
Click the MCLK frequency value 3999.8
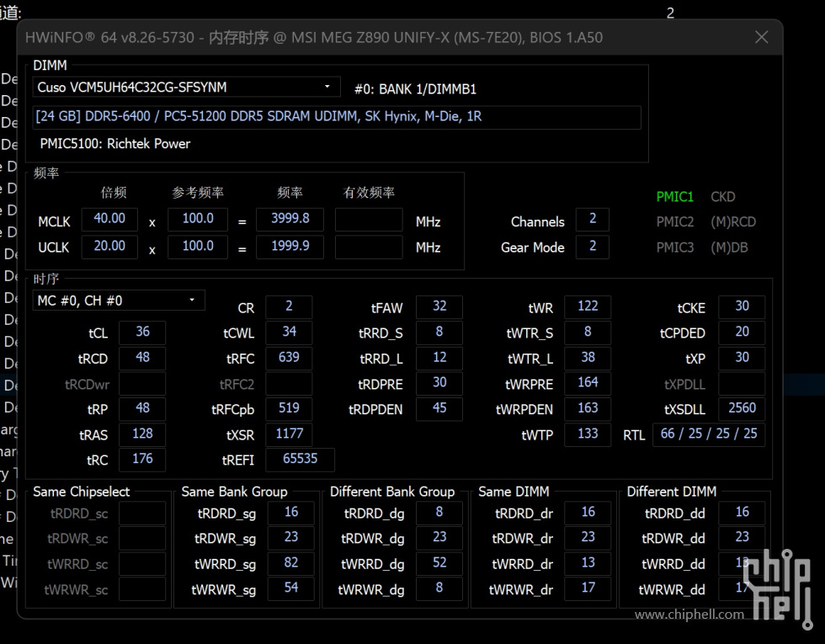(x=290, y=219)
